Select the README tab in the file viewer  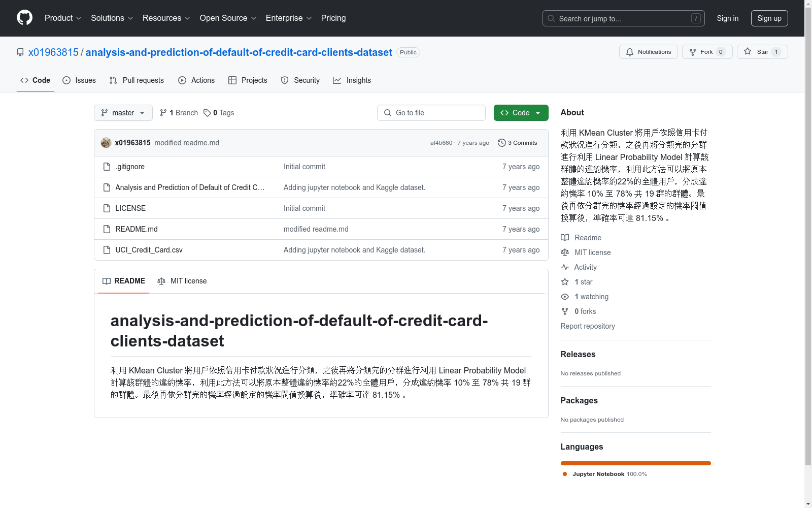coord(124,281)
